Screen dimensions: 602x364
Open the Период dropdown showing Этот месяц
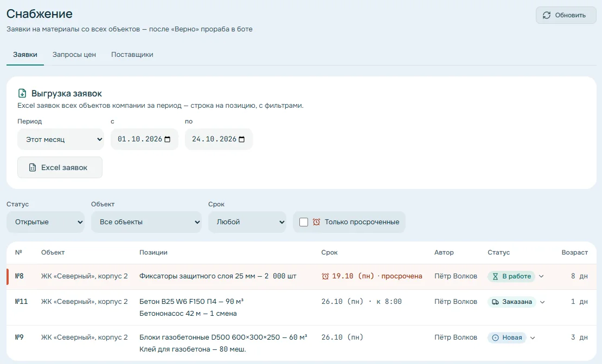click(61, 139)
